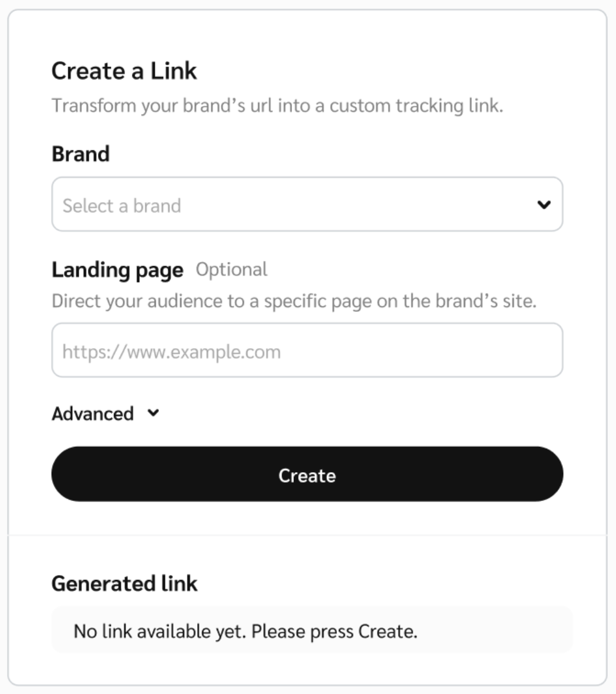The image size is (616, 694).
Task: Click the Optional tag next to Landing page
Action: [232, 269]
